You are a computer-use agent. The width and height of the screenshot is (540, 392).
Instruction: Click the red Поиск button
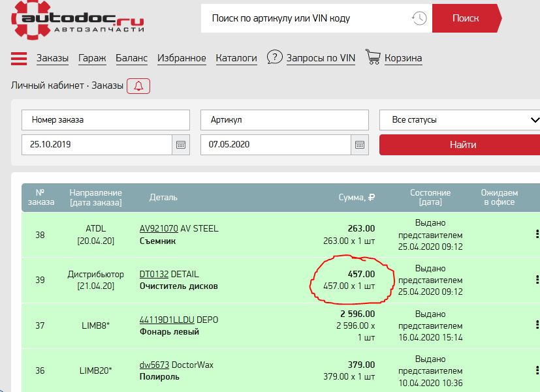[x=467, y=18]
